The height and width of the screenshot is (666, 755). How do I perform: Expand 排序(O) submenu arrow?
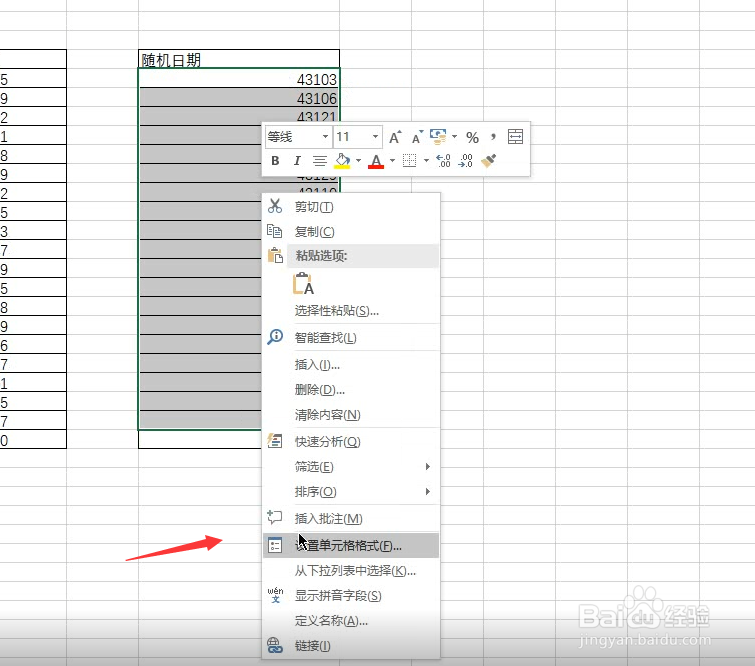click(427, 492)
